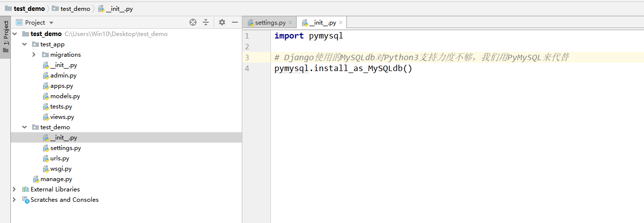Select urls.py in project tree
Image resolution: width=644 pixels, height=223 pixels.
[x=60, y=158]
